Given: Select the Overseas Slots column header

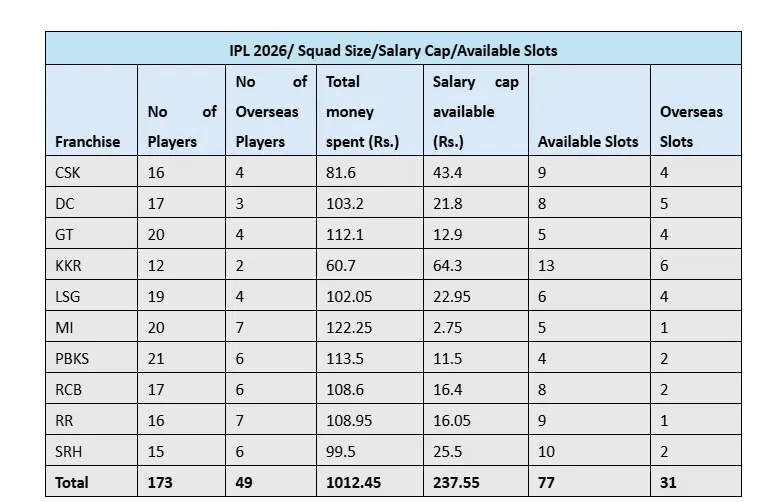Looking at the screenshot, I should [690, 126].
